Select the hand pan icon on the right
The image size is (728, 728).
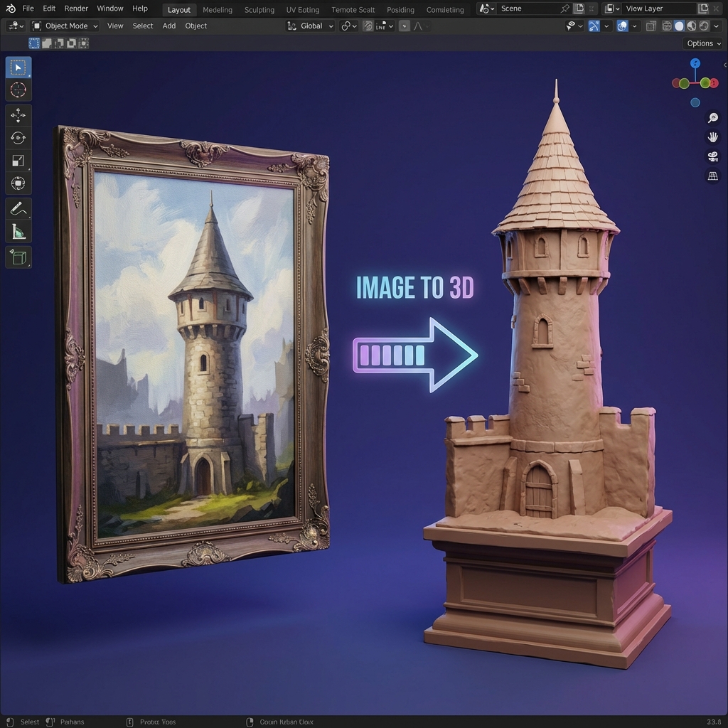coord(712,136)
